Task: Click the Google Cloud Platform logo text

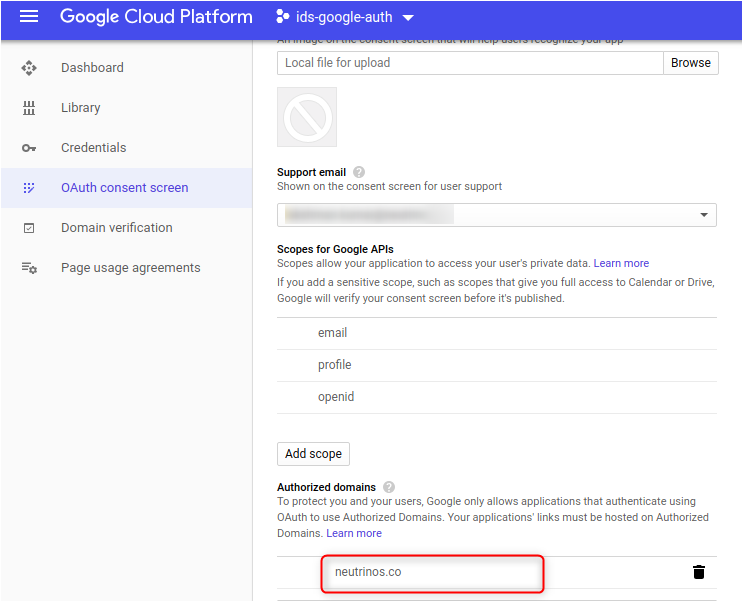Action: click(156, 17)
